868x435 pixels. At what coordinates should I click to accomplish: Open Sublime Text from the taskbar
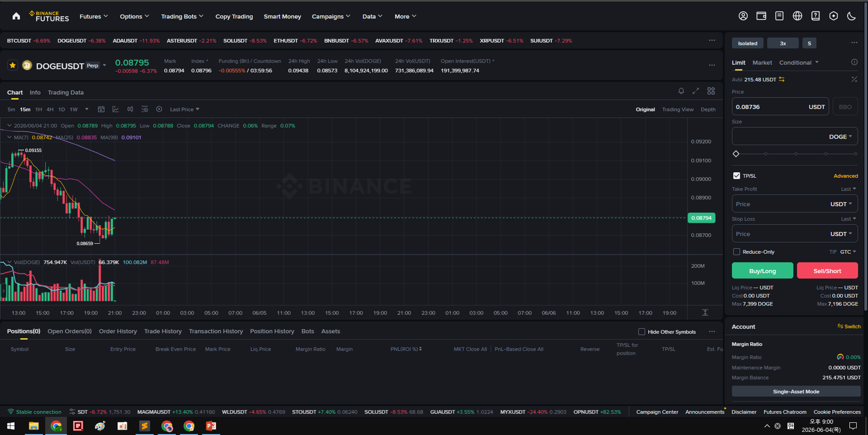(145, 426)
